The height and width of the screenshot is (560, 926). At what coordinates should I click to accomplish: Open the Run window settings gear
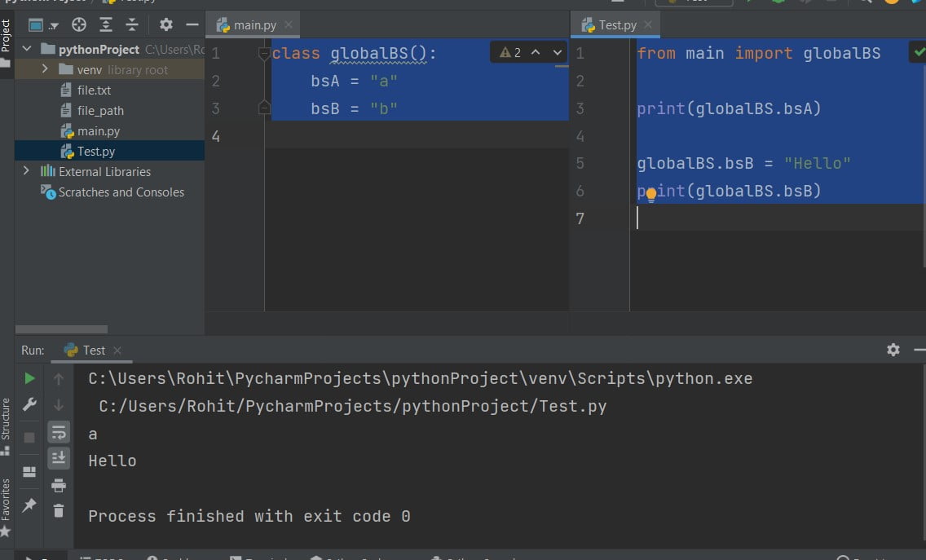pyautogui.click(x=893, y=349)
